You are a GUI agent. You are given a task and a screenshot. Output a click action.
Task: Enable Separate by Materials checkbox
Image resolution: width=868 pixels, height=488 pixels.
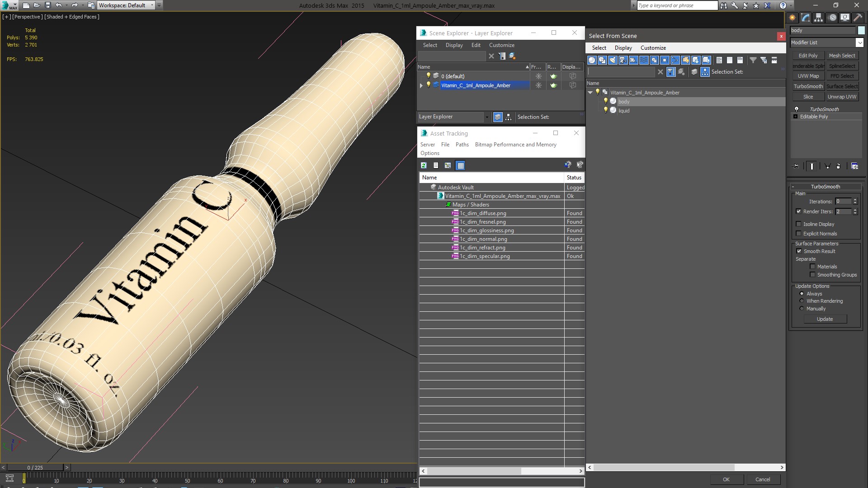(812, 267)
